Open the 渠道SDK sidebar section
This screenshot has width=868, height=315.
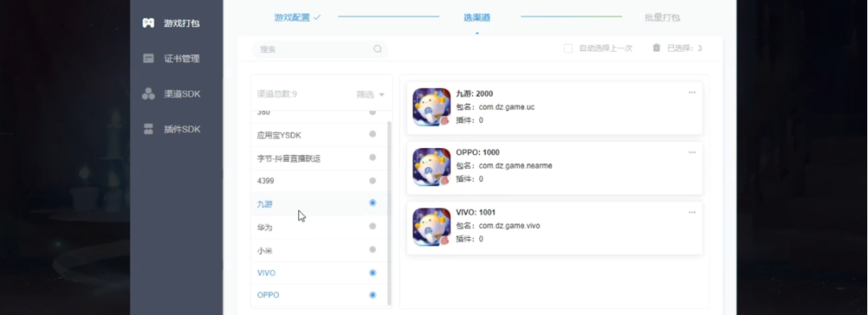pos(176,94)
